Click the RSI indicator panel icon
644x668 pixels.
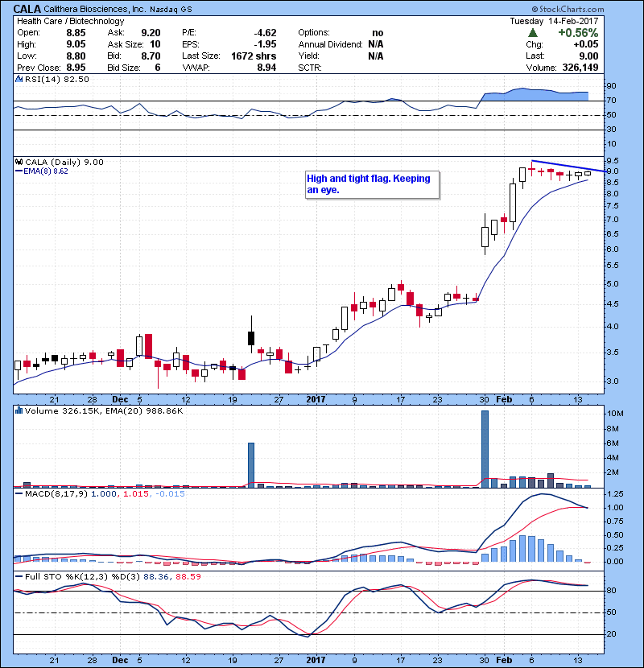coord(19,79)
